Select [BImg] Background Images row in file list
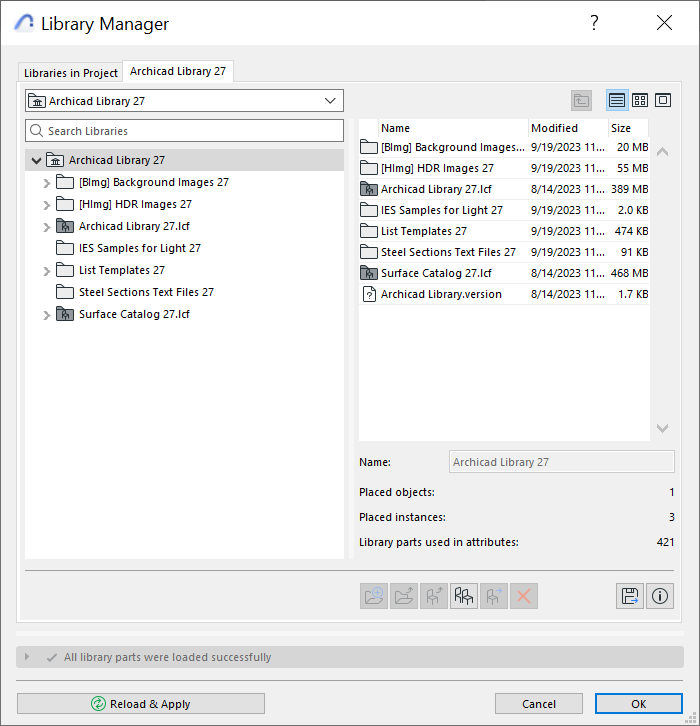The height and width of the screenshot is (726, 700). pyautogui.click(x=504, y=147)
